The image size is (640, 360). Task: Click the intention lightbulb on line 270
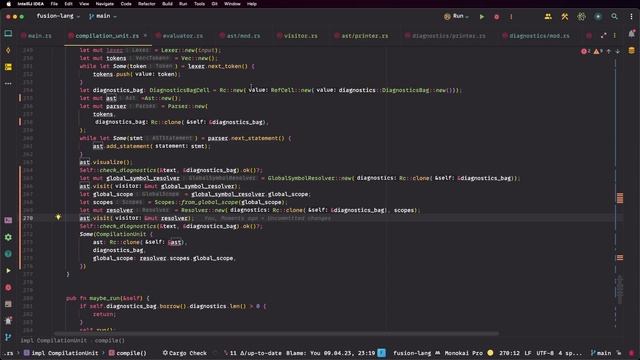coord(58,217)
